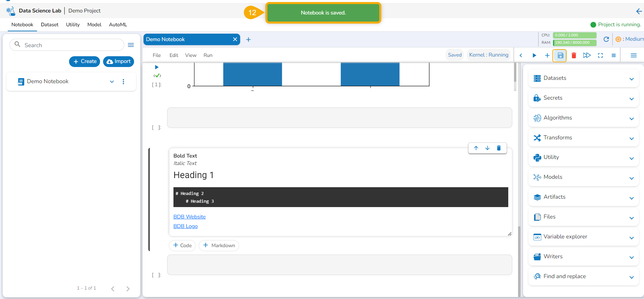644x299 pixels.
Task: Delete the cell using red trash icon
Action: coord(574,55)
